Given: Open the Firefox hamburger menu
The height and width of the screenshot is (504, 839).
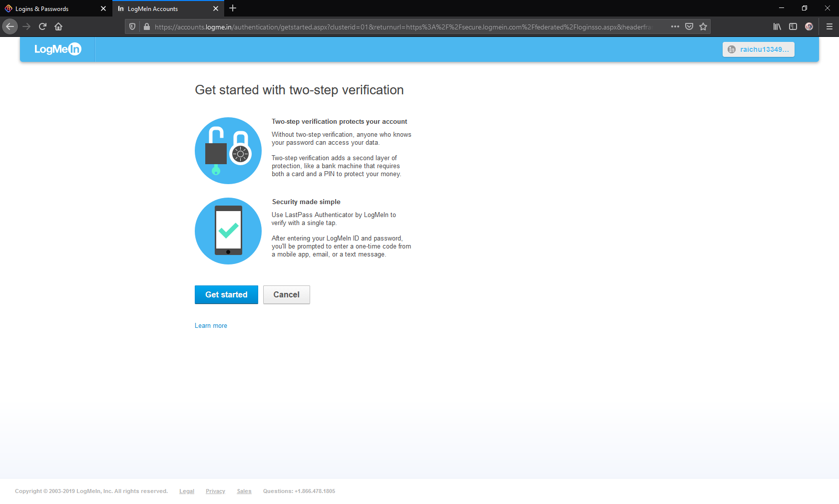Looking at the screenshot, I should [830, 26].
